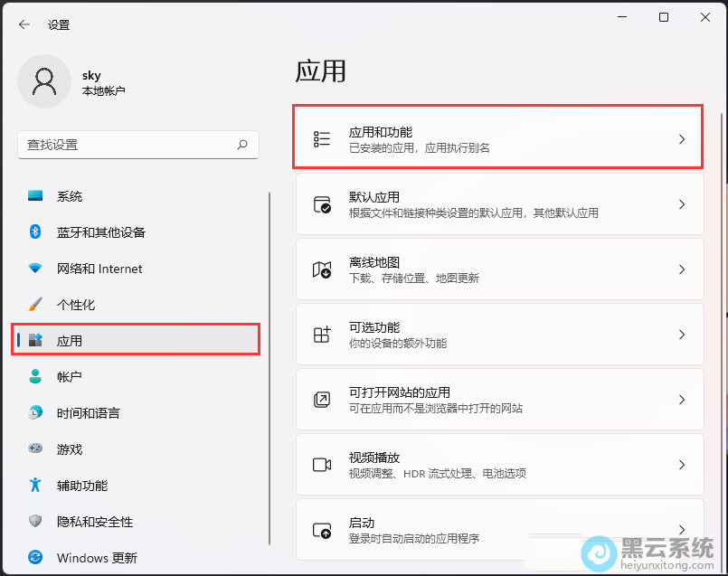Select the 应用和功能 list icon

[322, 137]
